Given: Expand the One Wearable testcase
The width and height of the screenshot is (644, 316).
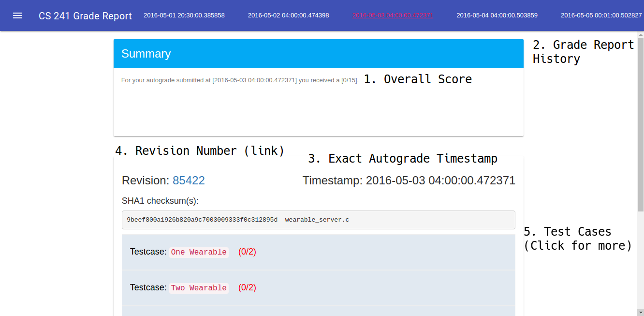Looking at the screenshot, I should (198, 252).
